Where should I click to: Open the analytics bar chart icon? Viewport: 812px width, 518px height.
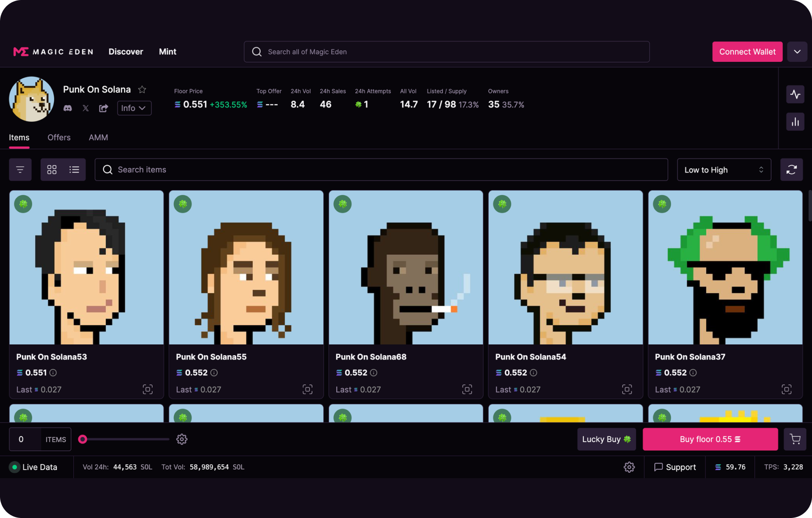pyautogui.click(x=795, y=122)
